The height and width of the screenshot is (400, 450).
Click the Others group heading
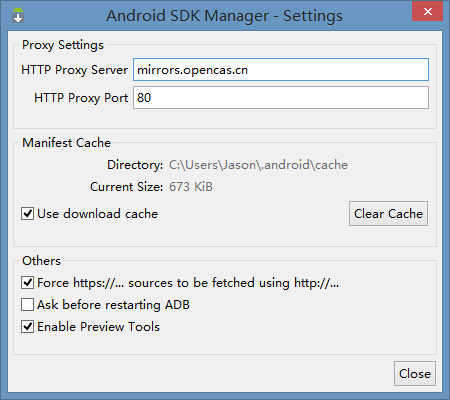pos(41,261)
